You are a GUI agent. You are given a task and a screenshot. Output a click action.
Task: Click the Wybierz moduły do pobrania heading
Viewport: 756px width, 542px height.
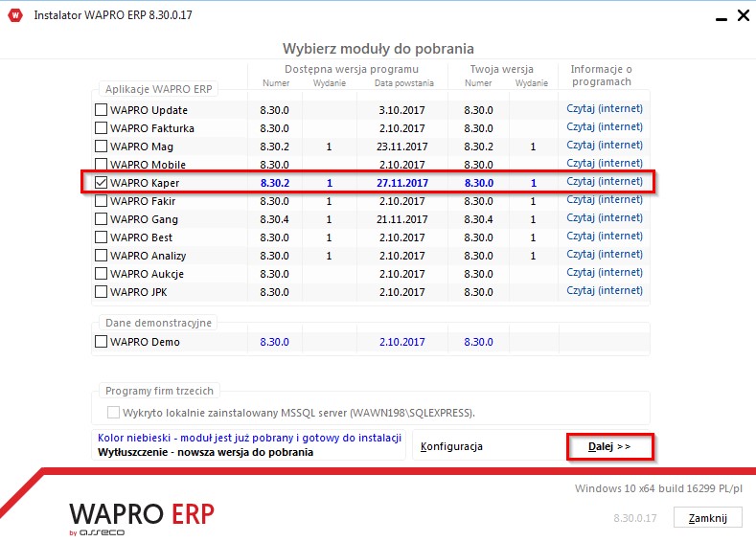[x=378, y=49]
